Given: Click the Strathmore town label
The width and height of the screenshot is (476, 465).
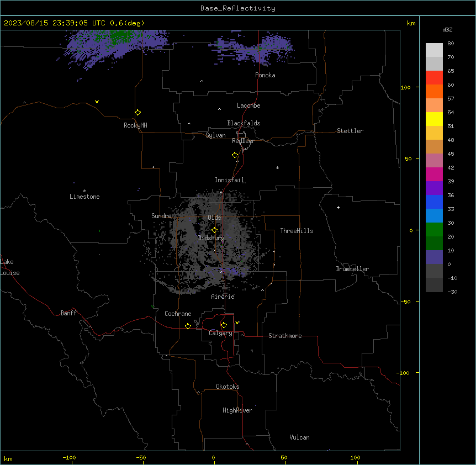Looking at the screenshot, I should 285,336.
